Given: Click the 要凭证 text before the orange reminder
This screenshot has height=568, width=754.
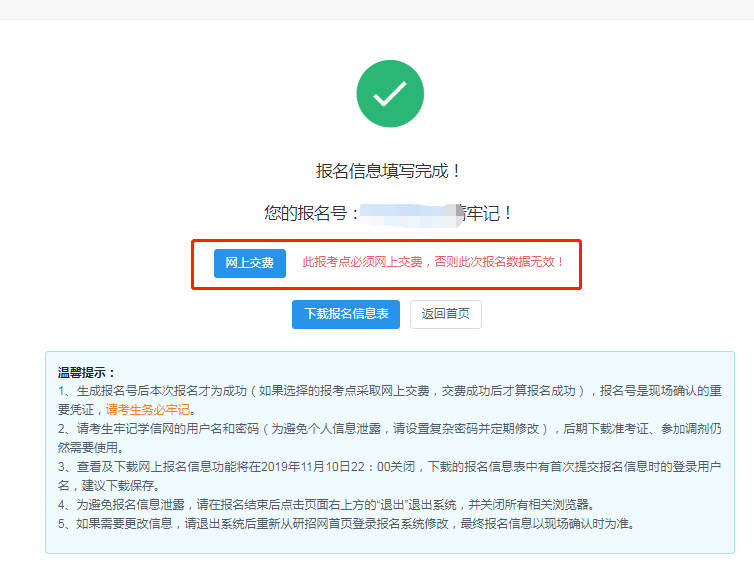Looking at the screenshot, I should click(x=80, y=410).
